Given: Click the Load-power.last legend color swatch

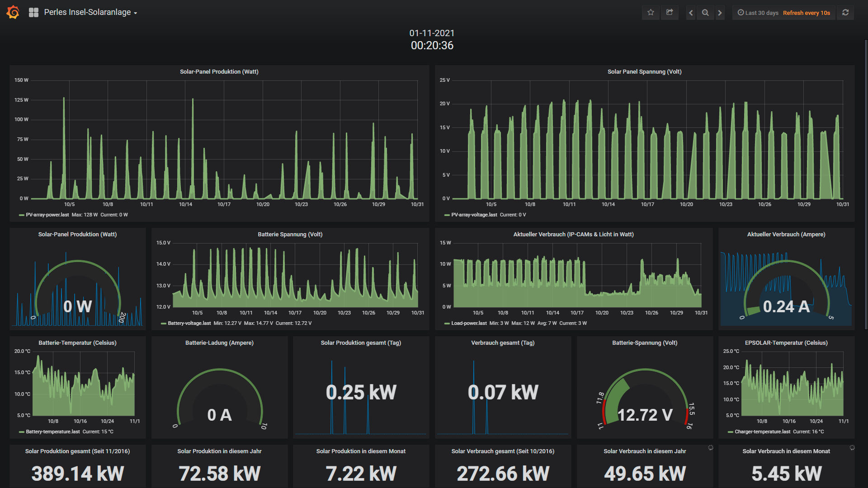Looking at the screenshot, I should (447, 324).
